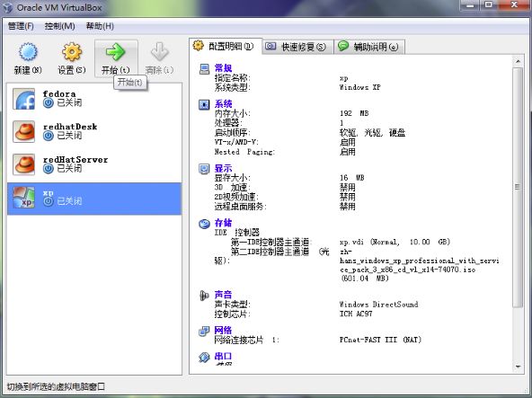The height and width of the screenshot is (398, 532).
Task: Select the redhatDesk machine name
Action: [x=70, y=127]
